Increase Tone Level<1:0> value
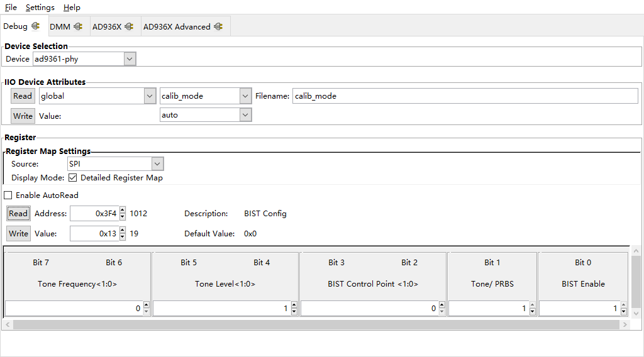Viewport: 644px width, 357px height. (294, 305)
